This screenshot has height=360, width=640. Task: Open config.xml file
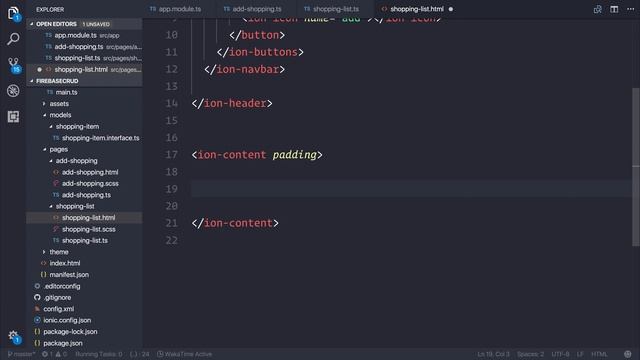[58, 309]
